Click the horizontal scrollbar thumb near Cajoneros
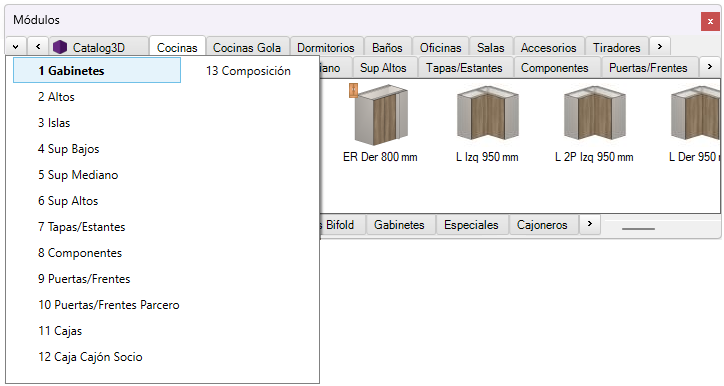Image resolution: width=724 pixels, height=386 pixels. click(638, 229)
